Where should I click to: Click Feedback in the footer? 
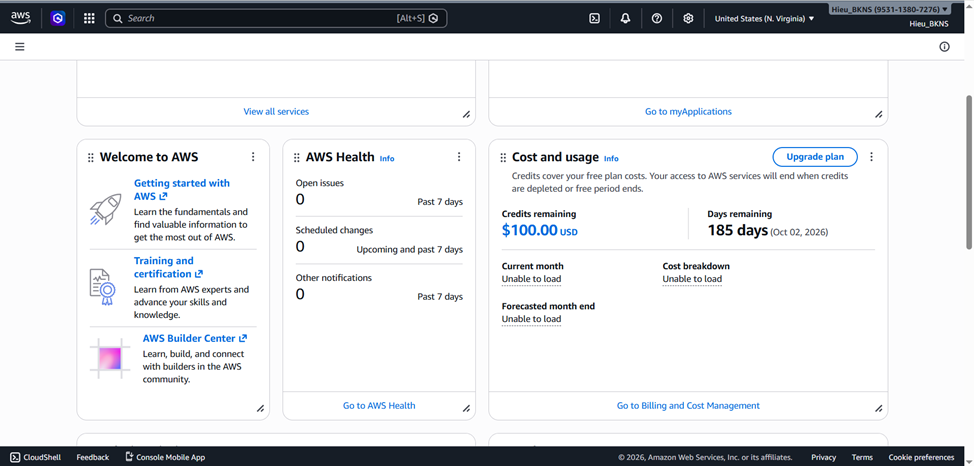click(x=93, y=457)
